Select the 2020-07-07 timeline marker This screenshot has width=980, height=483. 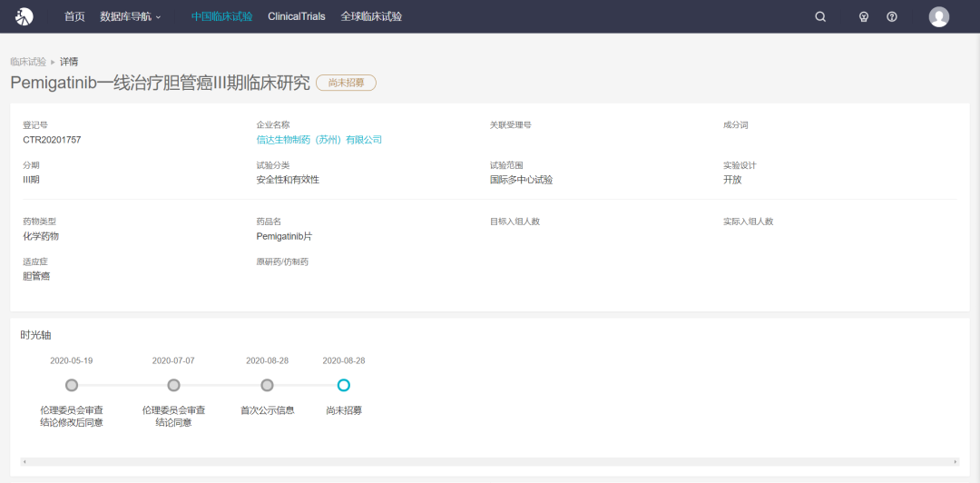(173, 385)
